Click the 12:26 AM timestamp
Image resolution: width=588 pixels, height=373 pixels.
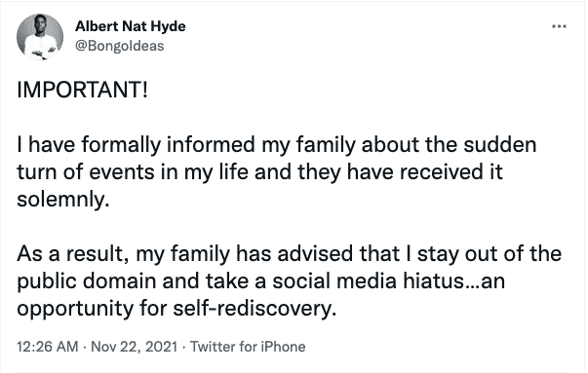click(x=47, y=347)
